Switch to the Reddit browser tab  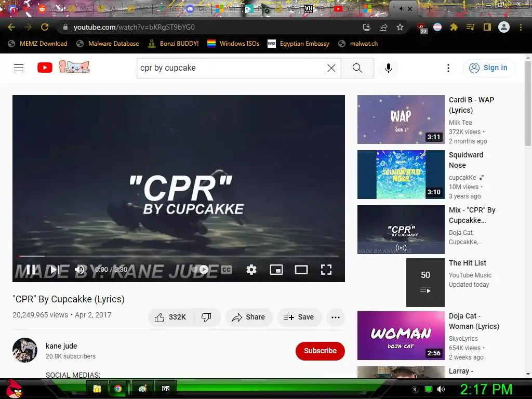pyautogui.click(x=48, y=9)
